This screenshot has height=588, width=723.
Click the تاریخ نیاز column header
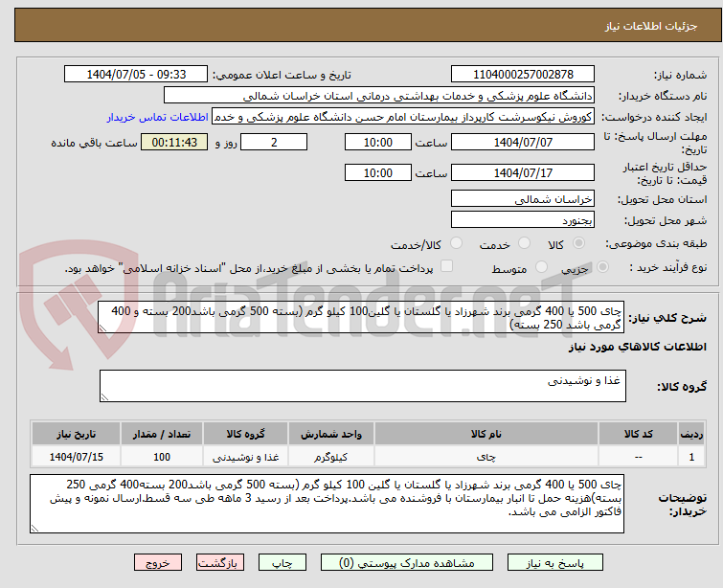pyautogui.click(x=76, y=434)
